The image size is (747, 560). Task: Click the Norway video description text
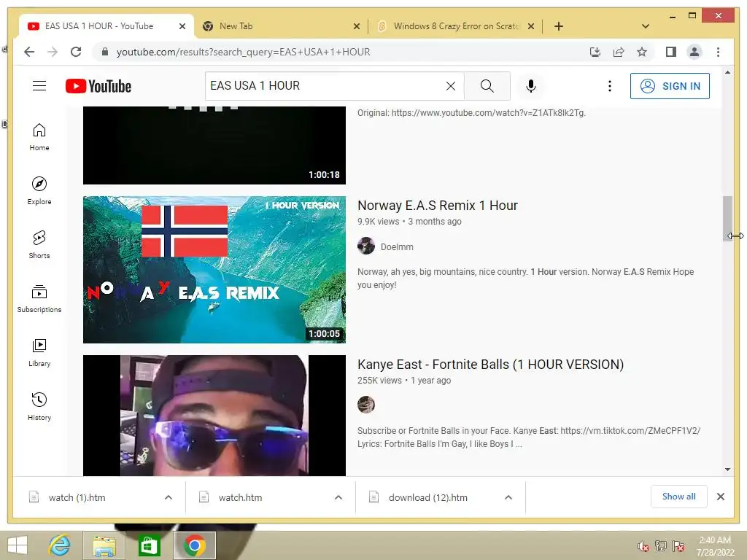525,278
